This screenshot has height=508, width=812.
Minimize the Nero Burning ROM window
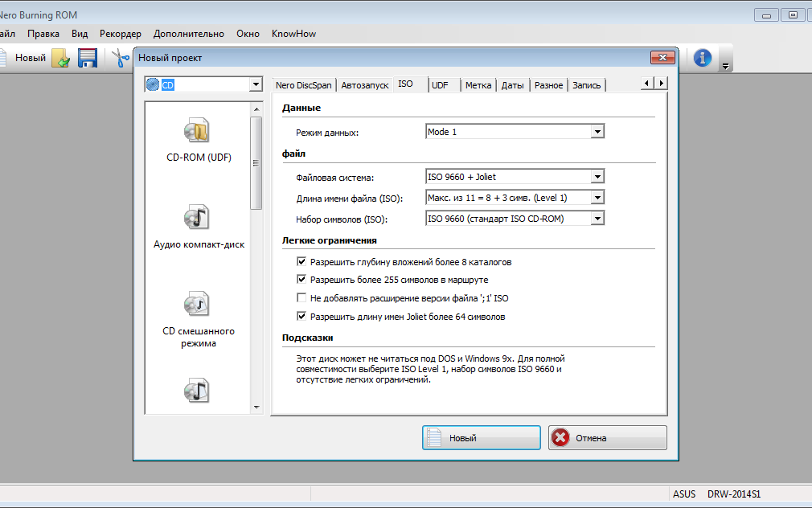pyautogui.click(x=766, y=15)
